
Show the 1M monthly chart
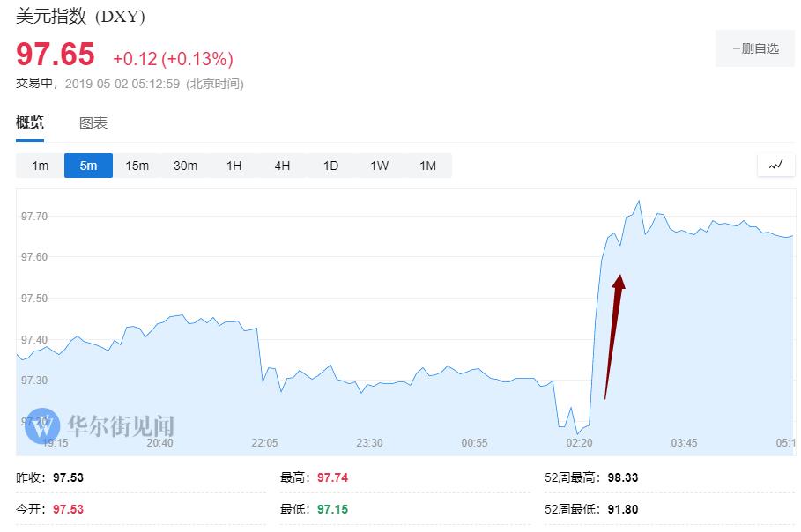(427, 166)
